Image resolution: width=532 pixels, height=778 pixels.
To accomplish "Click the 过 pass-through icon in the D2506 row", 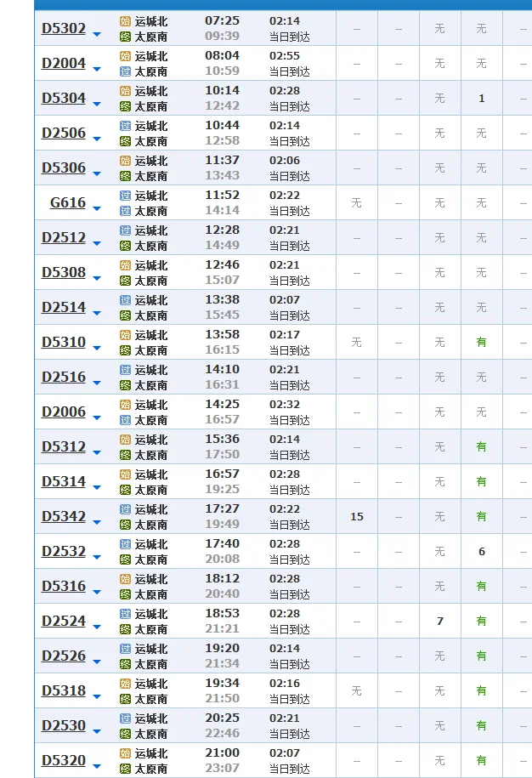I will pos(125,126).
